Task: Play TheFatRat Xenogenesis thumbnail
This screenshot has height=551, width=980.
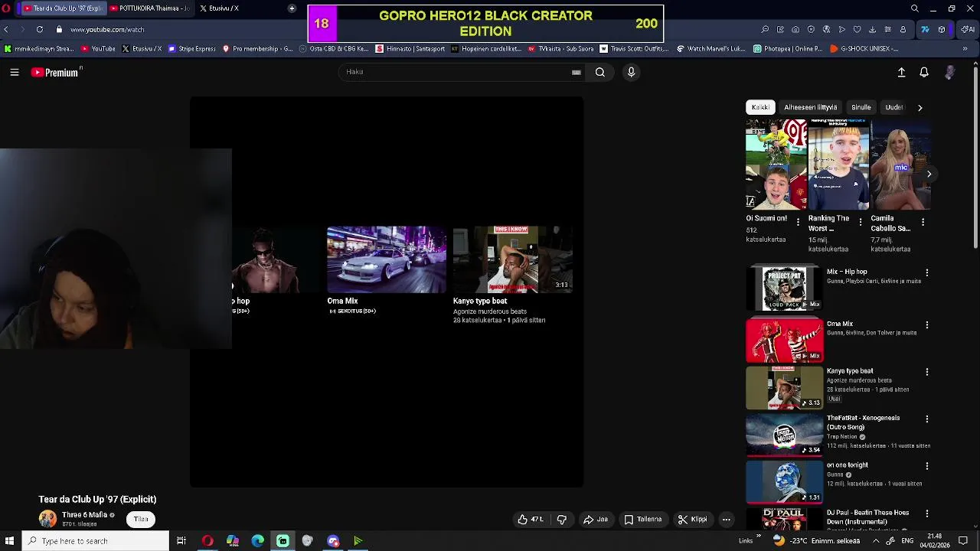Action: click(x=784, y=434)
